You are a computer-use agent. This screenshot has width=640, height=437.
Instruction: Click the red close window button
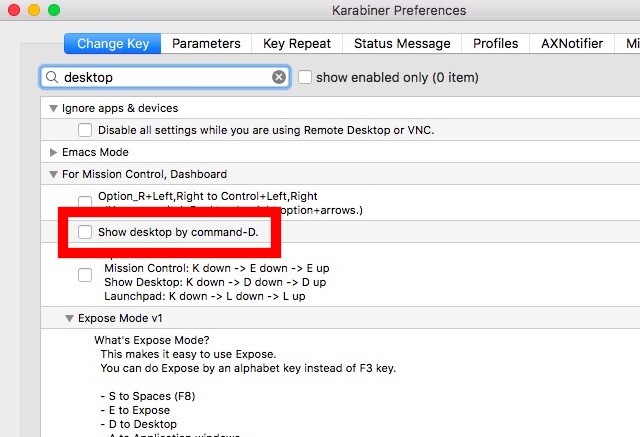tap(14, 10)
